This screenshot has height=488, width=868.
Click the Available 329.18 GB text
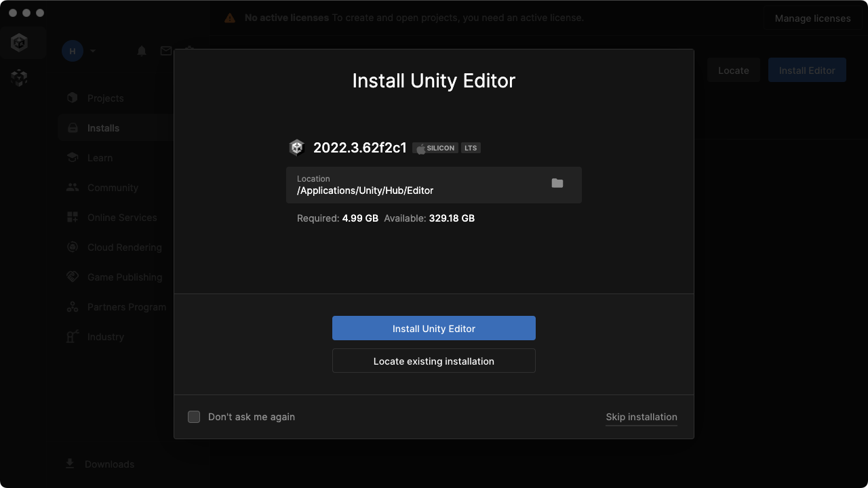[429, 218]
